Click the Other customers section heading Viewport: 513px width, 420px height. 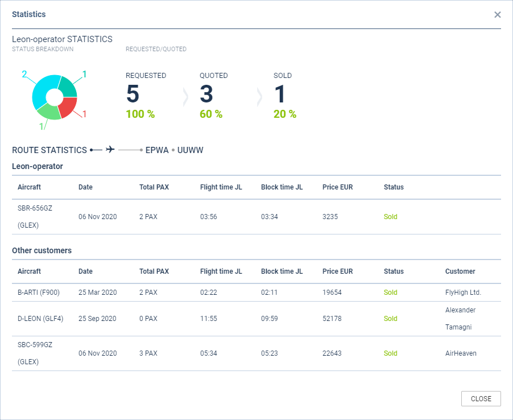(x=42, y=250)
